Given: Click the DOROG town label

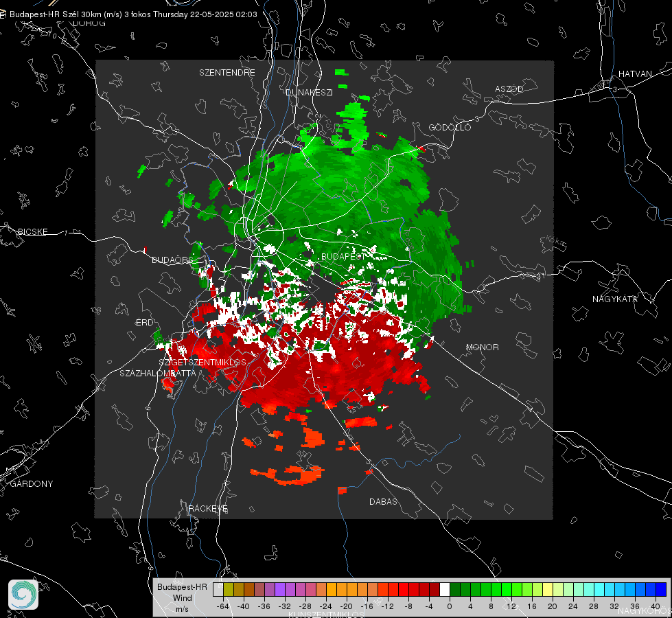Looking at the screenshot, I should tap(89, 23).
